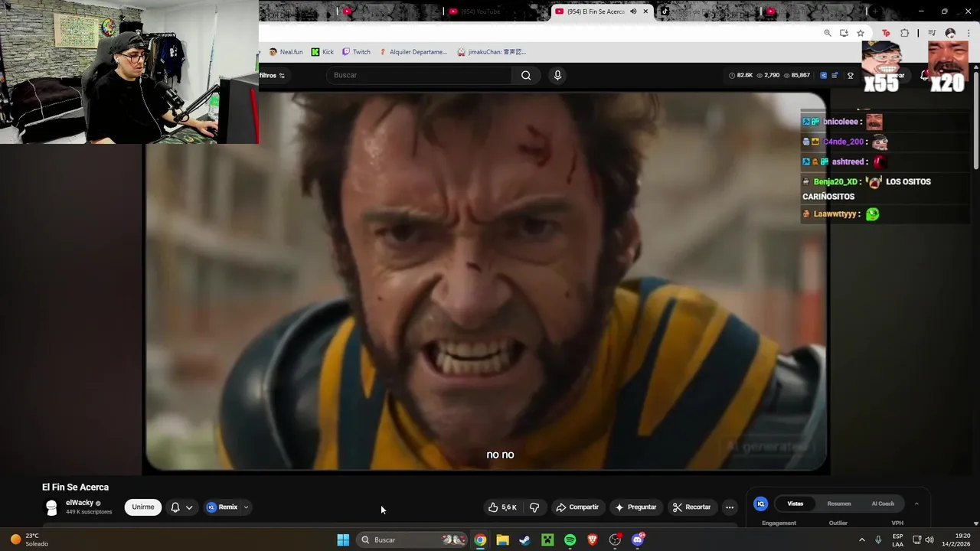Image resolution: width=980 pixels, height=551 pixels.
Task: Switch to the AI Coach tab
Action: 883,504
